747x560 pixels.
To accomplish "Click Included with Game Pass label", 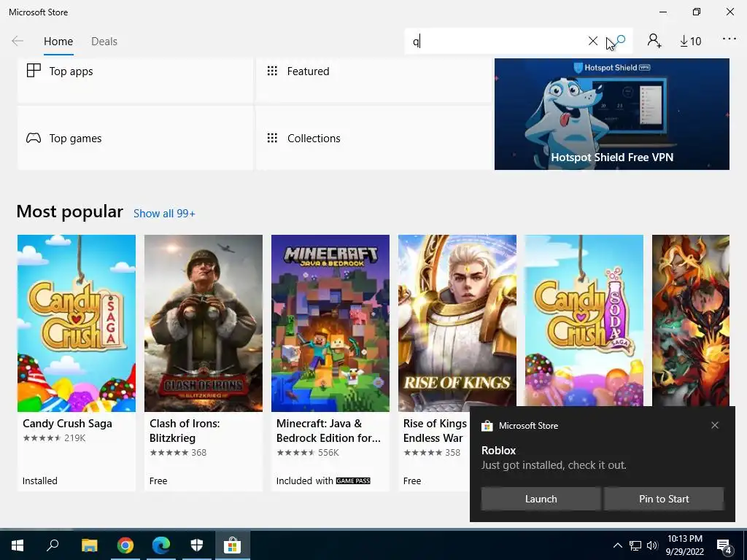I will (323, 481).
